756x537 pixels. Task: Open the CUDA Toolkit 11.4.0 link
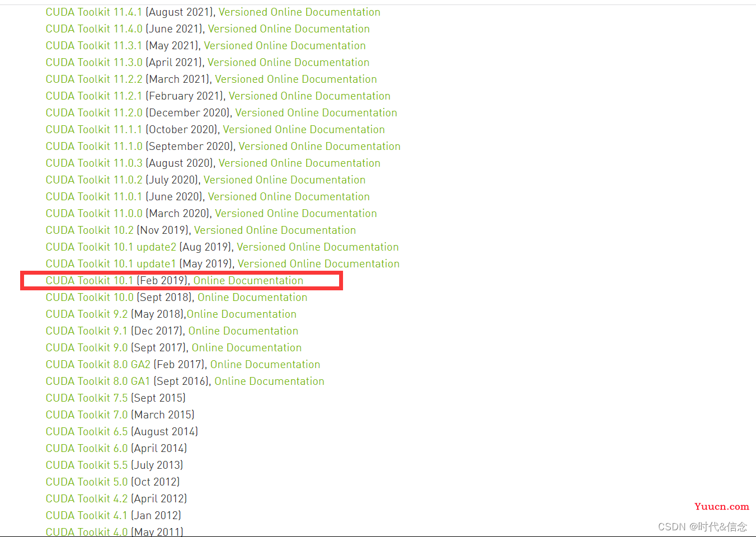pyautogui.click(x=94, y=29)
